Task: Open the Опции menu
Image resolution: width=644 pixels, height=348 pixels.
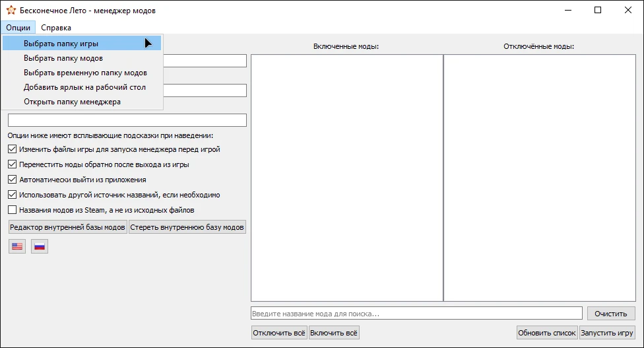Action: coord(18,28)
